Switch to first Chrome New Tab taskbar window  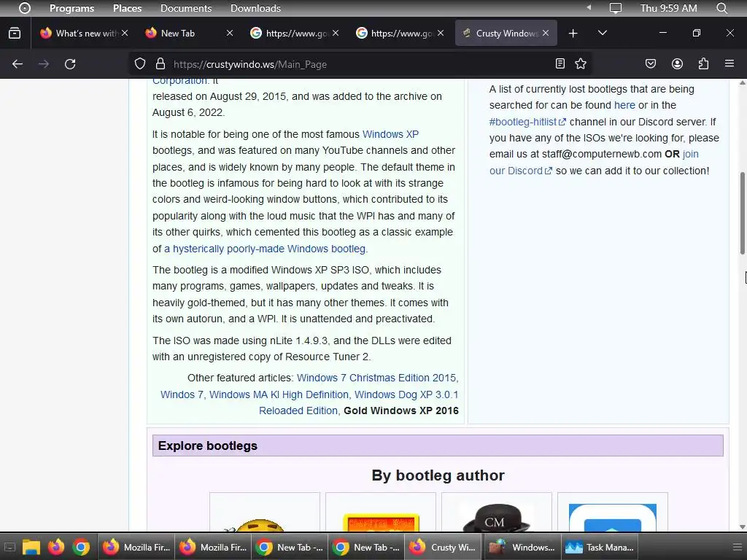pyautogui.click(x=290, y=547)
